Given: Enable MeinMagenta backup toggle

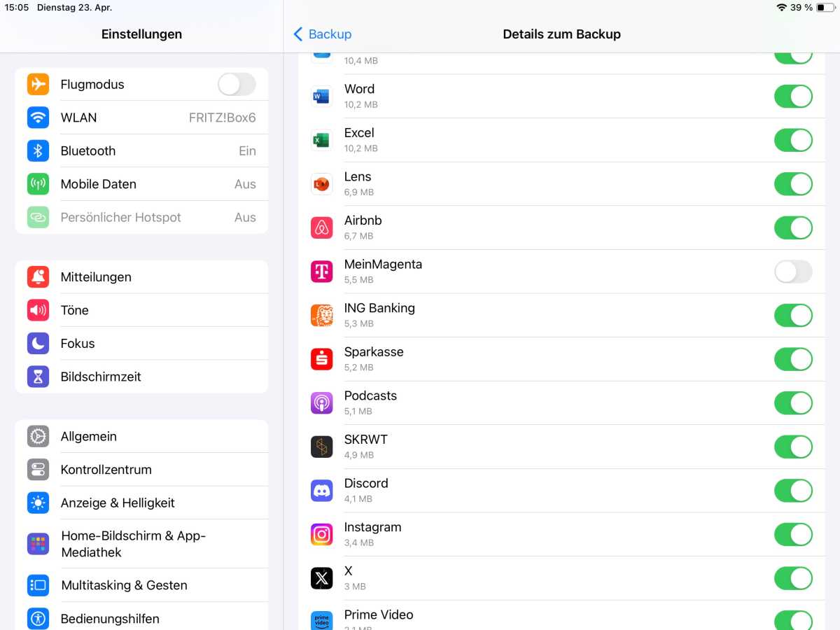Looking at the screenshot, I should (x=793, y=272).
